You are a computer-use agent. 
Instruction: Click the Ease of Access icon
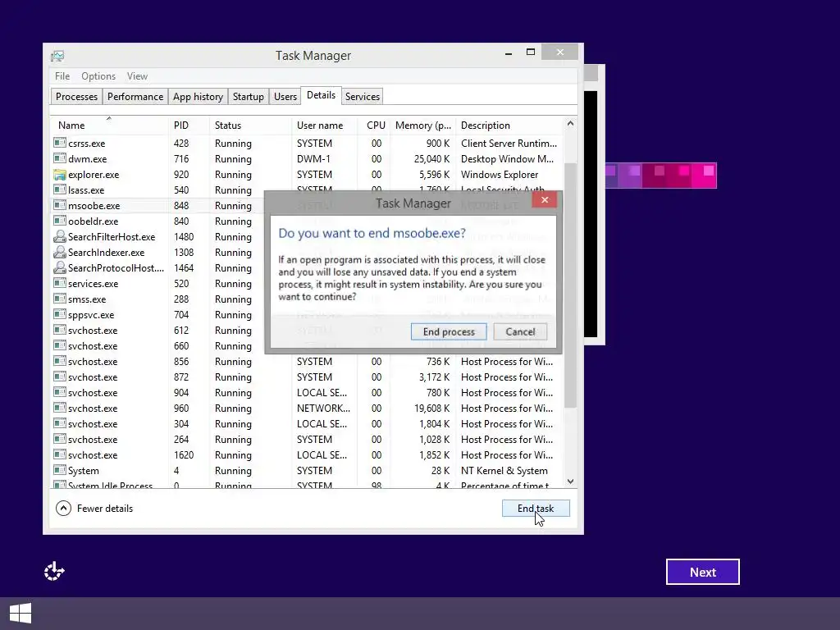[x=54, y=572]
